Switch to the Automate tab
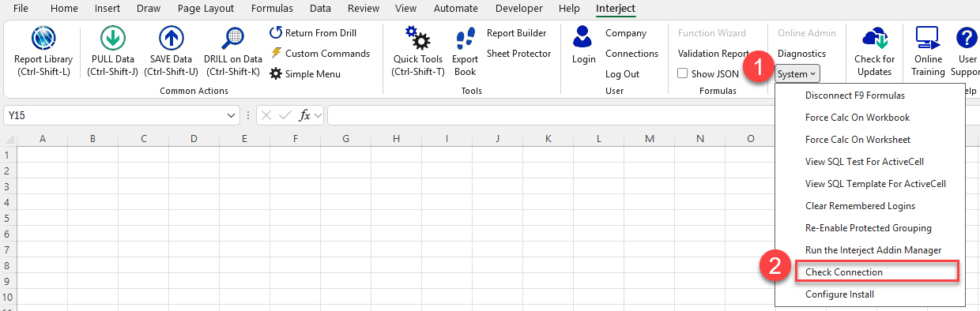Screen dimensions: 980x311 (x=455, y=9)
